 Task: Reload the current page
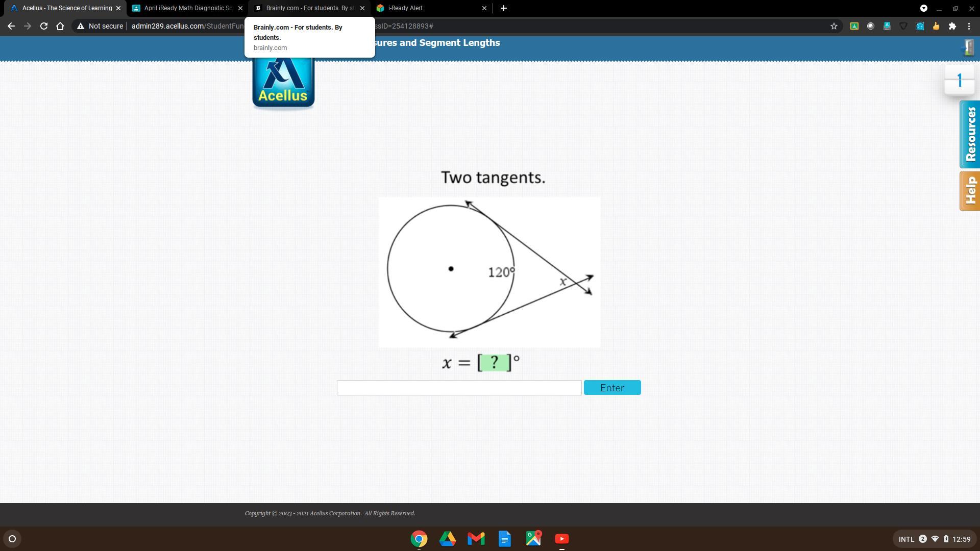click(44, 26)
